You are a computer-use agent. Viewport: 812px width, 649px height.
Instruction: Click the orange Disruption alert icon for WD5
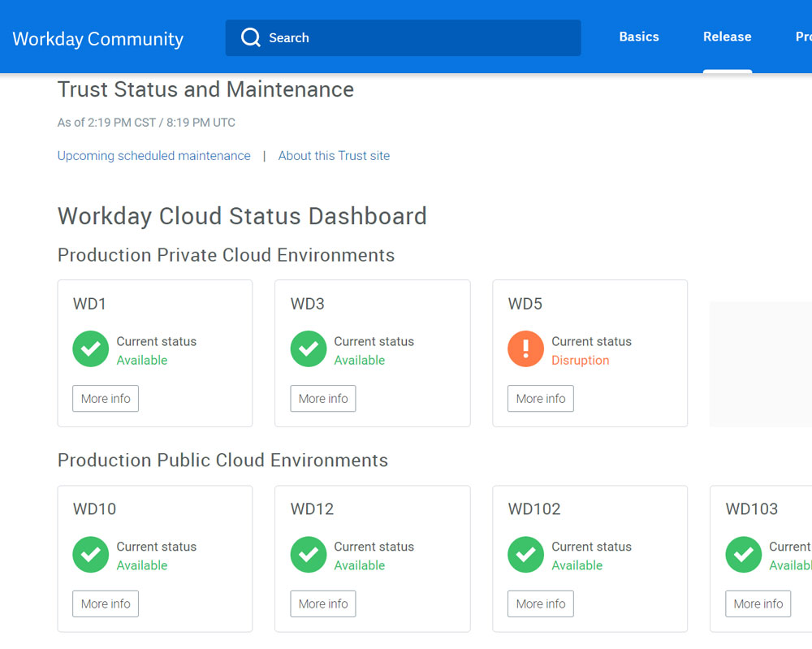525,348
